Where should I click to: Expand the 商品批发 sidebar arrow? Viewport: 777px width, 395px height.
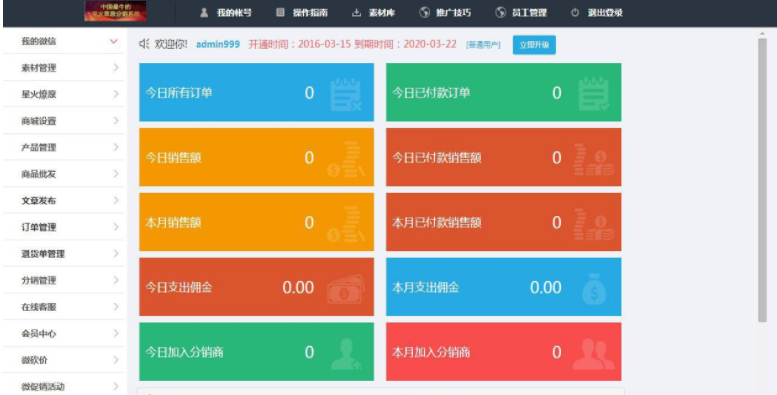coord(115,174)
